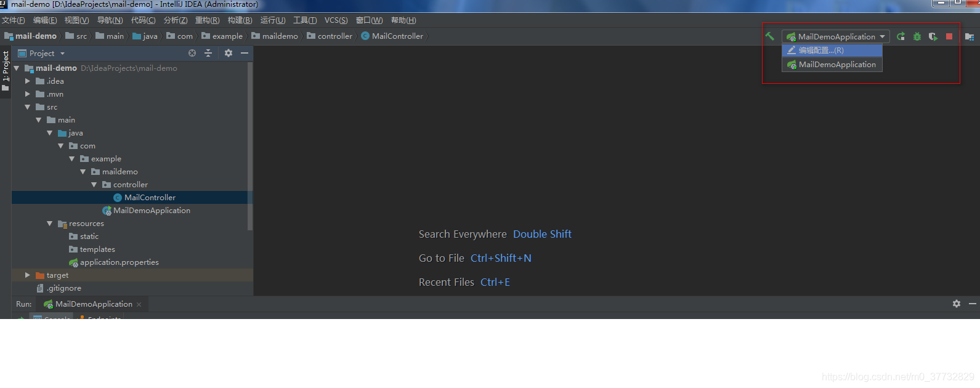This screenshot has height=388, width=980.
Task: Open Run tool window settings gear
Action: point(957,304)
